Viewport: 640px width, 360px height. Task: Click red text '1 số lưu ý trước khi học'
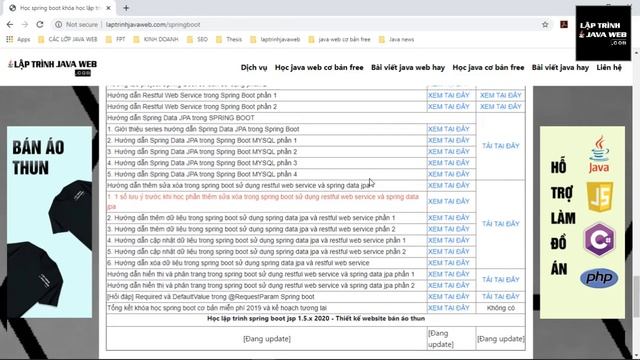263,201
